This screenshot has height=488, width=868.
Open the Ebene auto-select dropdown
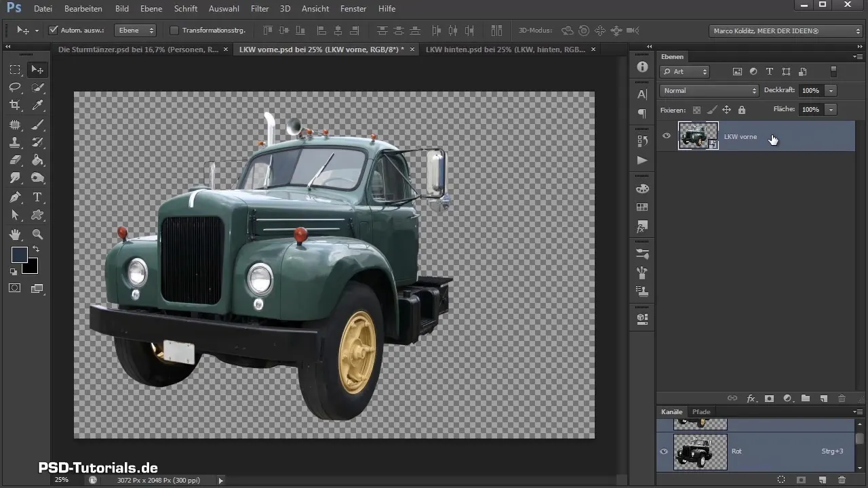135,30
